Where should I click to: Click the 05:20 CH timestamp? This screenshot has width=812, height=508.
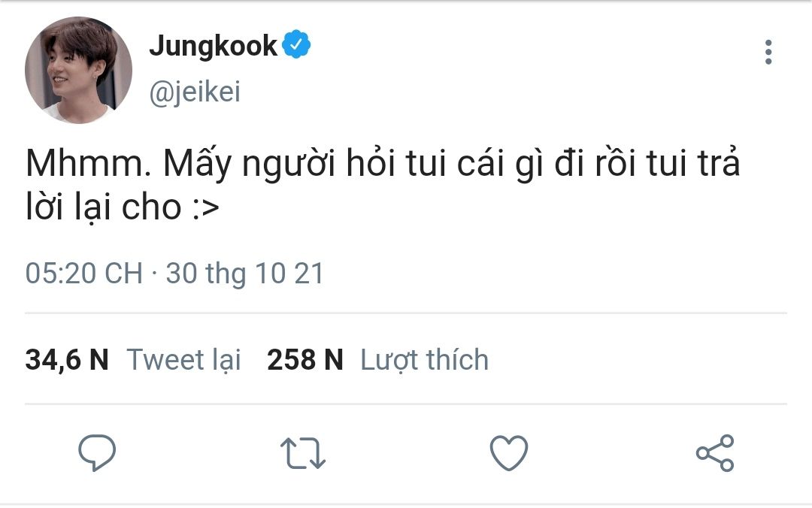click(x=84, y=273)
